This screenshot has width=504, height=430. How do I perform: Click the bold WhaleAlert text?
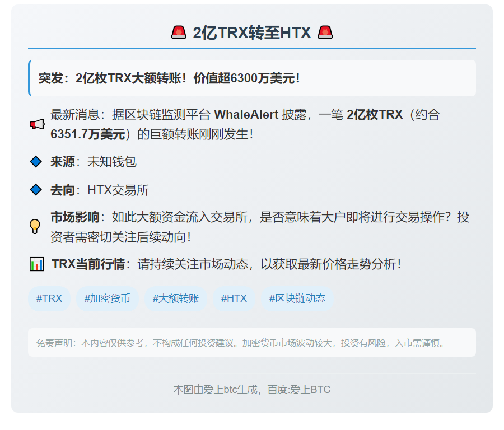(x=246, y=115)
